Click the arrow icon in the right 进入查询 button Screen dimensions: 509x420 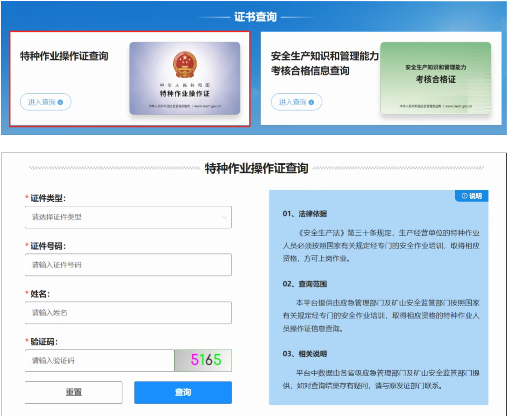[311, 102]
